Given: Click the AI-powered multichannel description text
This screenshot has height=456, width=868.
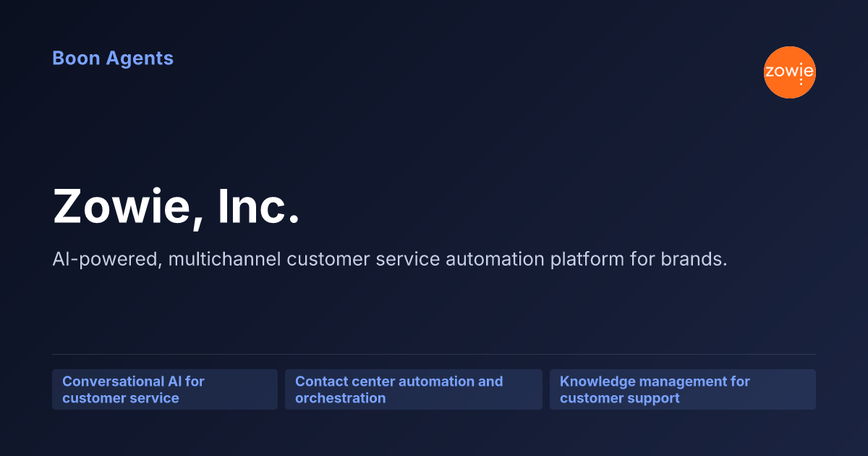Looking at the screenshot, I should (390, 259).
